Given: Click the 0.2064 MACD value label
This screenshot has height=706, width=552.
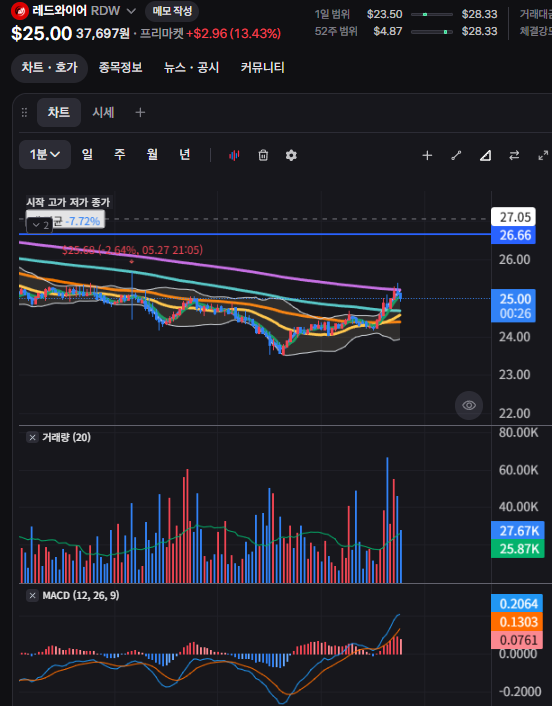Looking at the screenshot, I should (518, 604).
